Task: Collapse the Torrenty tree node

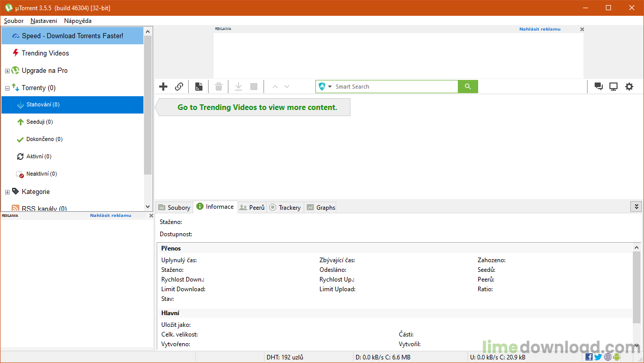Action: (x=7, y=88)
